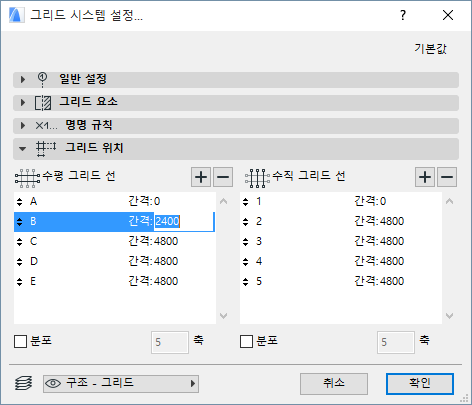This screenshot has width=472, height=405.
Task: Select vertical grid line 3
Action: 341,242
